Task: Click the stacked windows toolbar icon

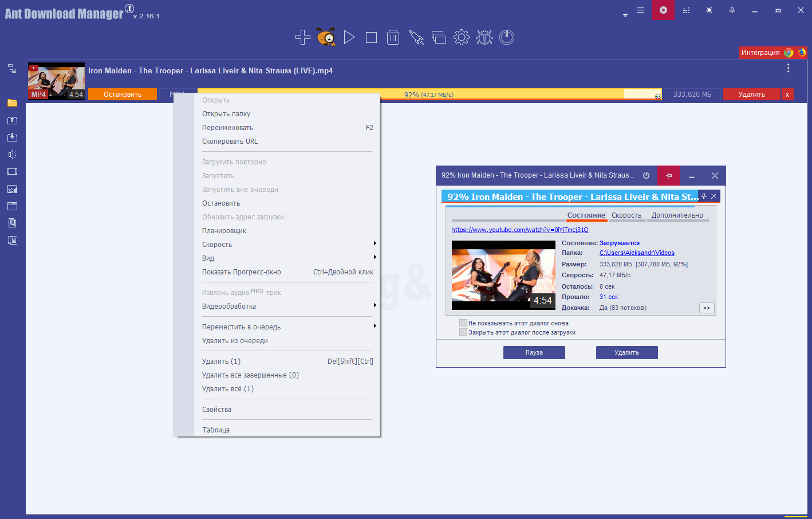Action: coord(439,37)
